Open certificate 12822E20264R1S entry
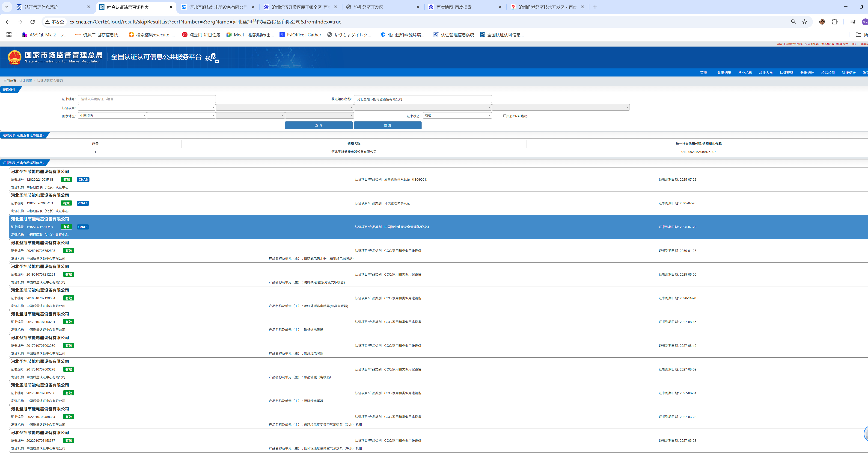Screen dimensions: 868x453 (438, 203)
